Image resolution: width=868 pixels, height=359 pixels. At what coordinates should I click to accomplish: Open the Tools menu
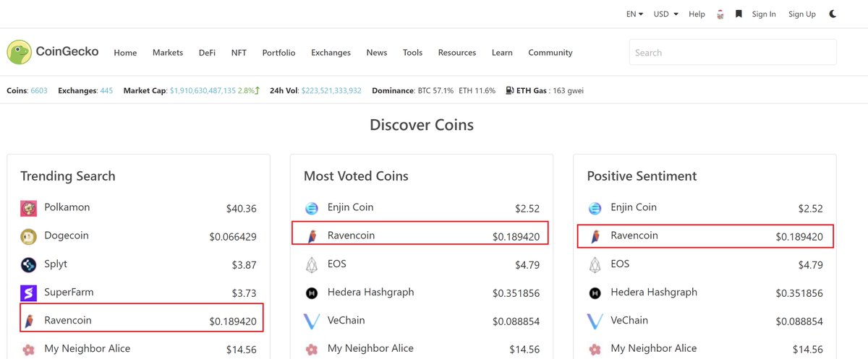412,53
